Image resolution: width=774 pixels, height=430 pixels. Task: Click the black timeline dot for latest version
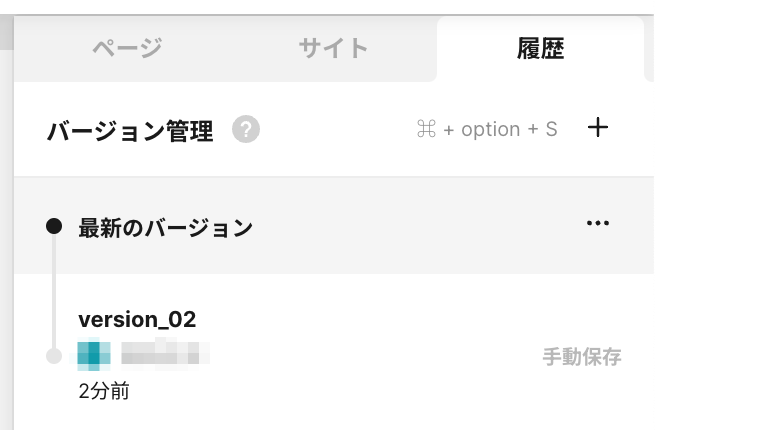[x=54, y=227]
